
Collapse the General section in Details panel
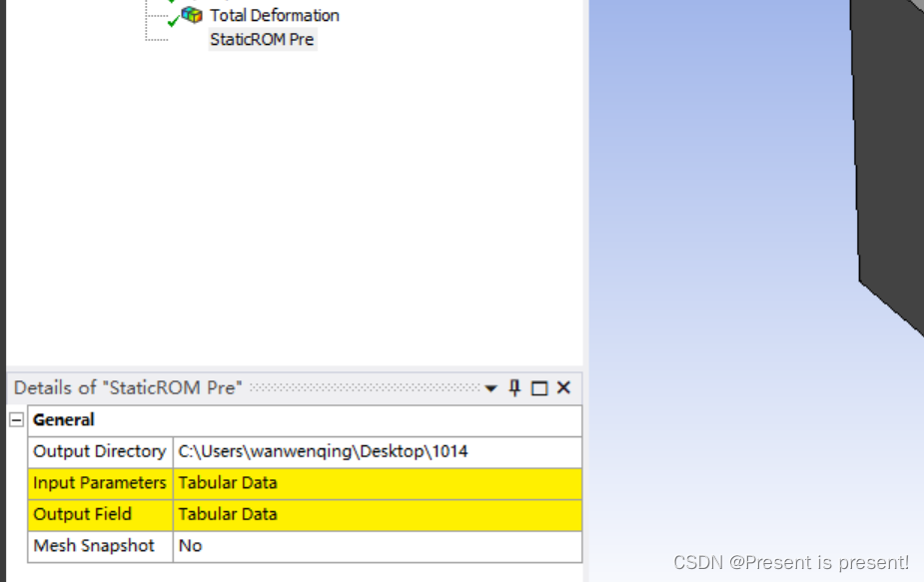tap(16, 420)
